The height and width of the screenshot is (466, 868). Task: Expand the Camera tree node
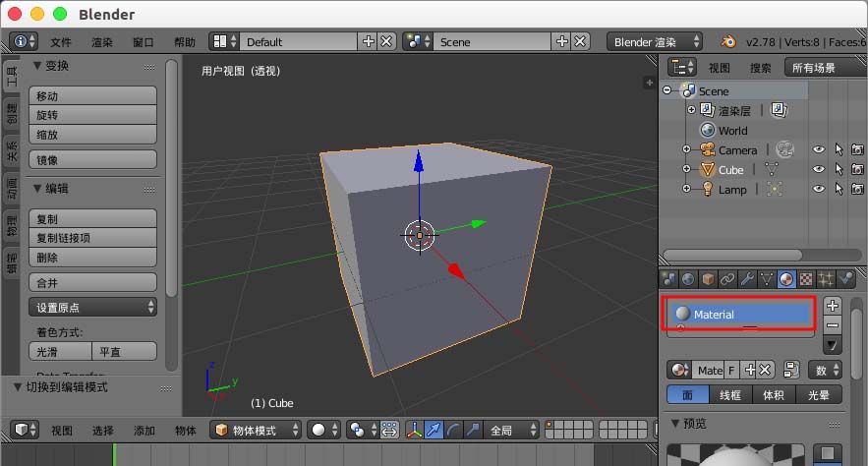tap(686, 149)
